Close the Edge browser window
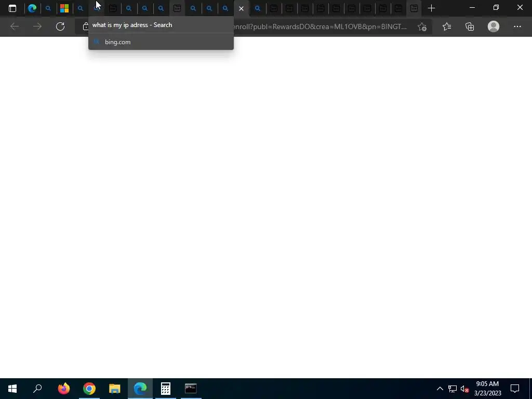The height and width of the screenshot is (399, 532). pyautogui.click(x=520, y=7)
